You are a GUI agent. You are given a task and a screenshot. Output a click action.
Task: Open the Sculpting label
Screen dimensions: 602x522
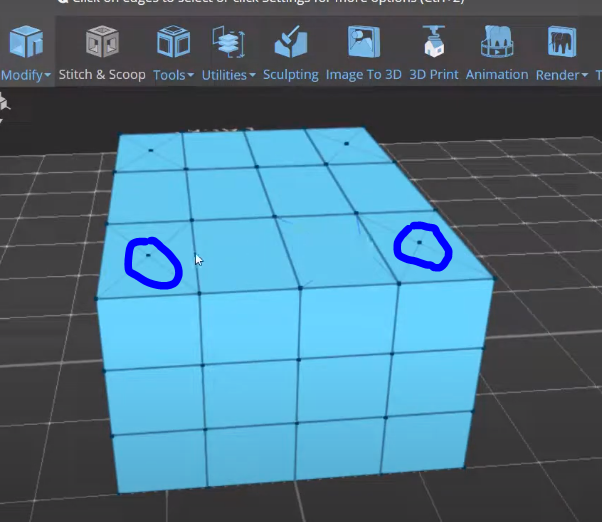click(291, 75)
